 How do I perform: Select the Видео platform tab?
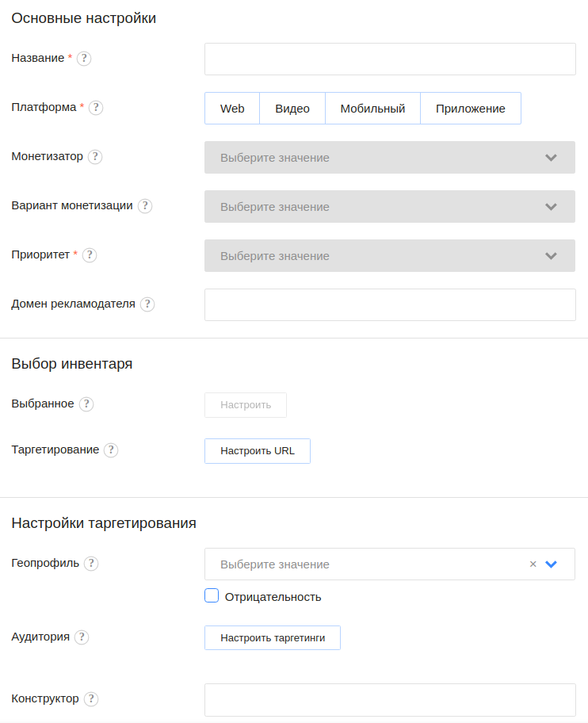click(292, 108)
